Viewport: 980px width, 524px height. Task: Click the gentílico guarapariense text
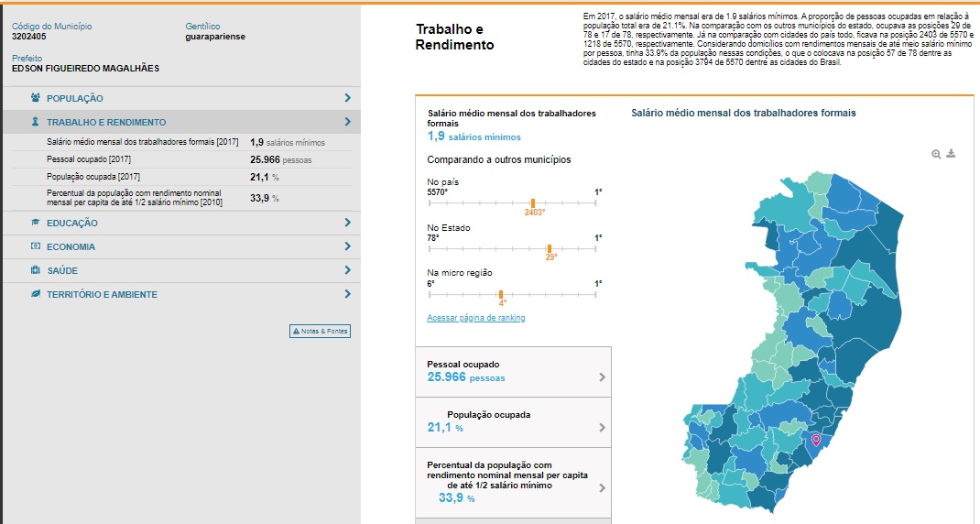(215, 37)
